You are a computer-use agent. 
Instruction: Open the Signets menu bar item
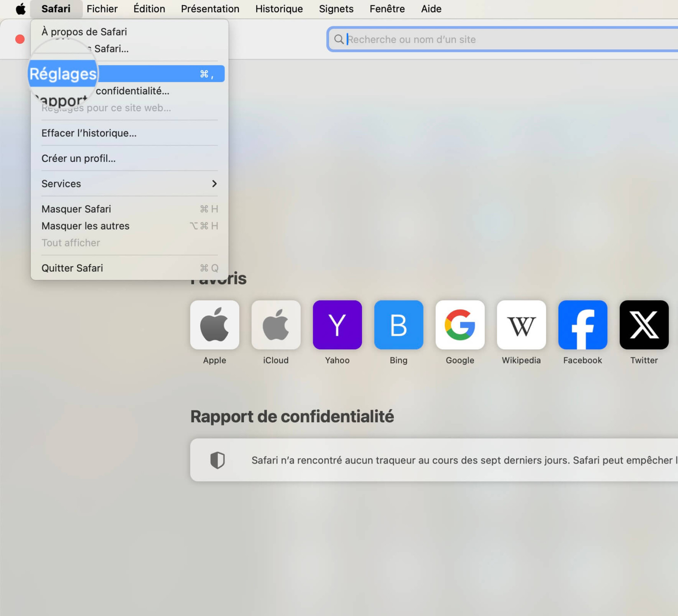[336, 9]
